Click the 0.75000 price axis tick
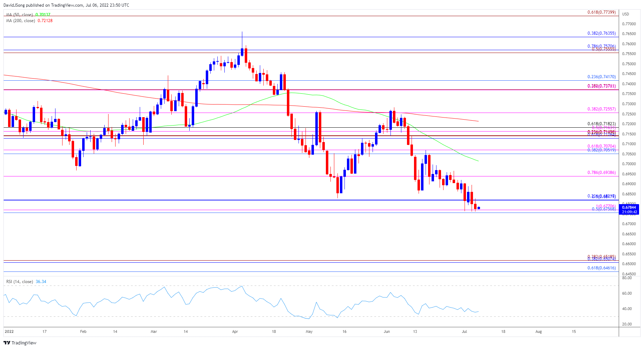Image resolution: width=644 pixels, height=349 pixels. click(629, 64)
